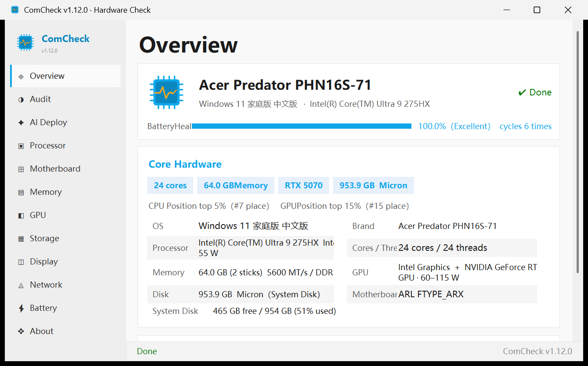Screen dimensions: 588x366
Task: Go to the Battery page
Action: (65, 308)
